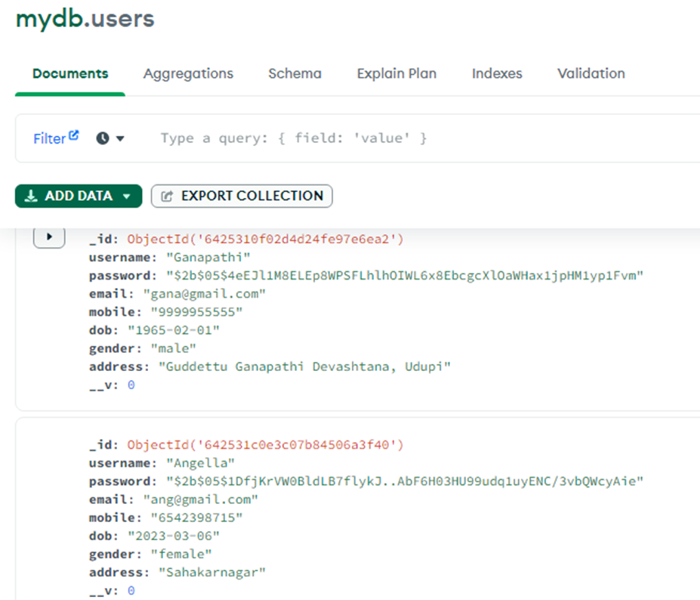Click the export icon on EXPORT COLLECTION
This screenshot has height=600, width=700.
pos(168,196)
